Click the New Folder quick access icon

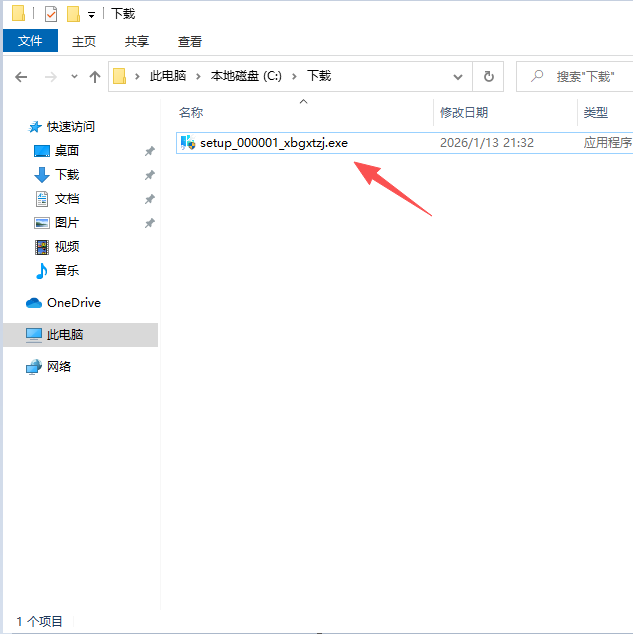[x=73, y=14]
